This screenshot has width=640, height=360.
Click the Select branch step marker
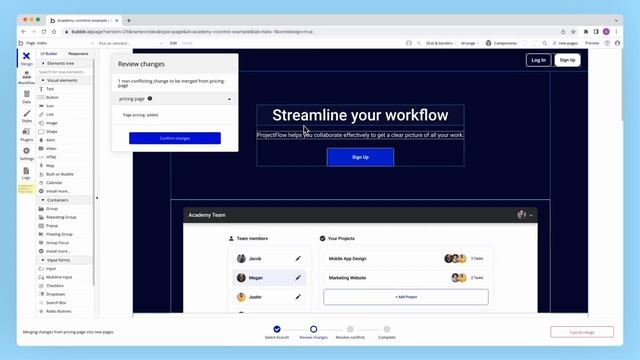coord(277,329)
